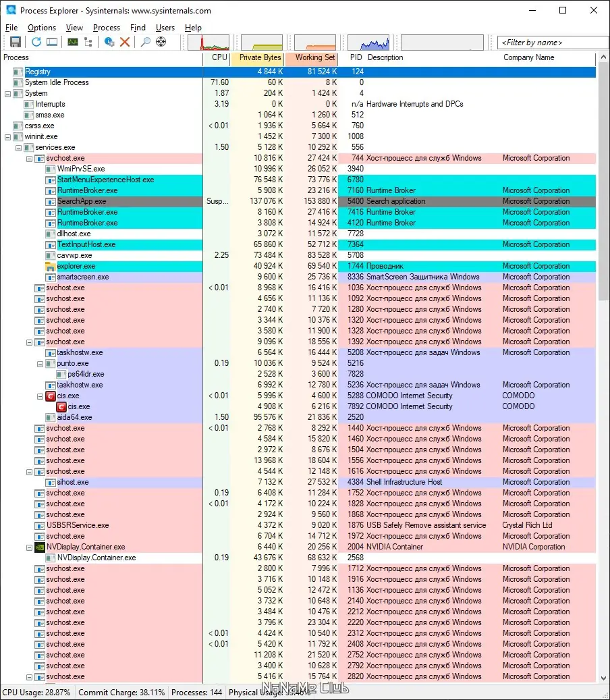Click the icon beside TextInputHost.exe
The width and height of the screenshot is (610, 700).
[x=51, y=244]
